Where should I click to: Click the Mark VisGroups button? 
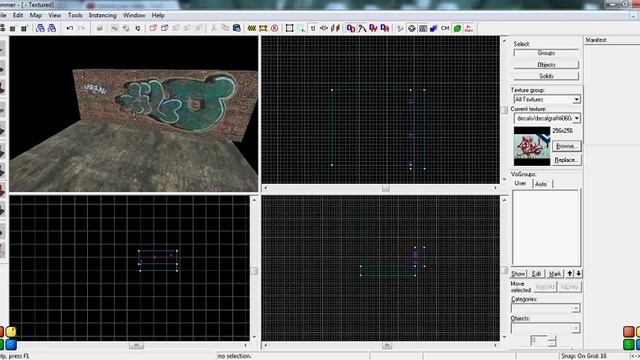click(555, 273)
